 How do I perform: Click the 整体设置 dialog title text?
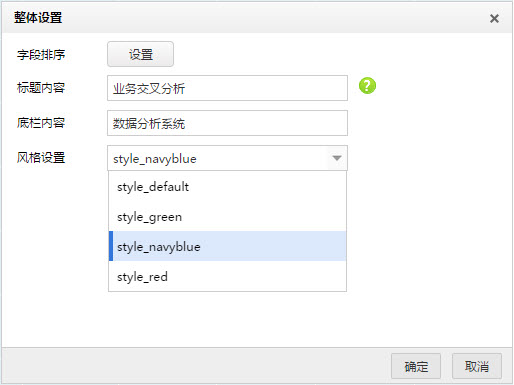[38, 18]
